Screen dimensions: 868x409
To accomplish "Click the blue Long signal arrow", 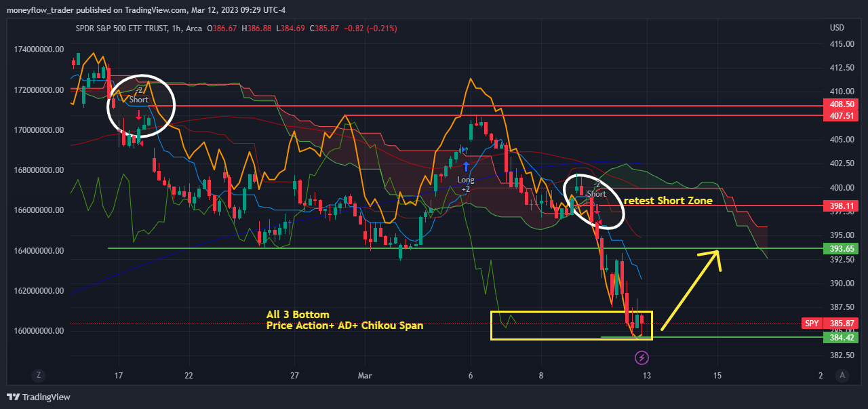I will click(x=467, y=166).
